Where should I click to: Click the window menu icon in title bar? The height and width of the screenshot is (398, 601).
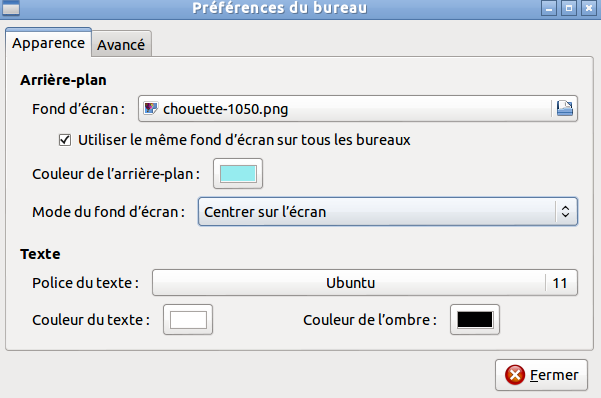tap(11, 8)
